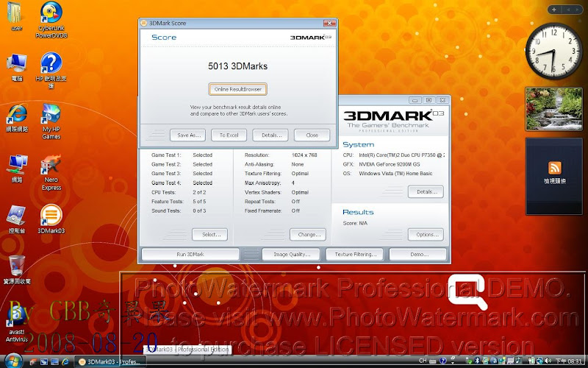Click the avast 'a' tray icon
This screenshot has height=368, width=588.
(495, 361)
